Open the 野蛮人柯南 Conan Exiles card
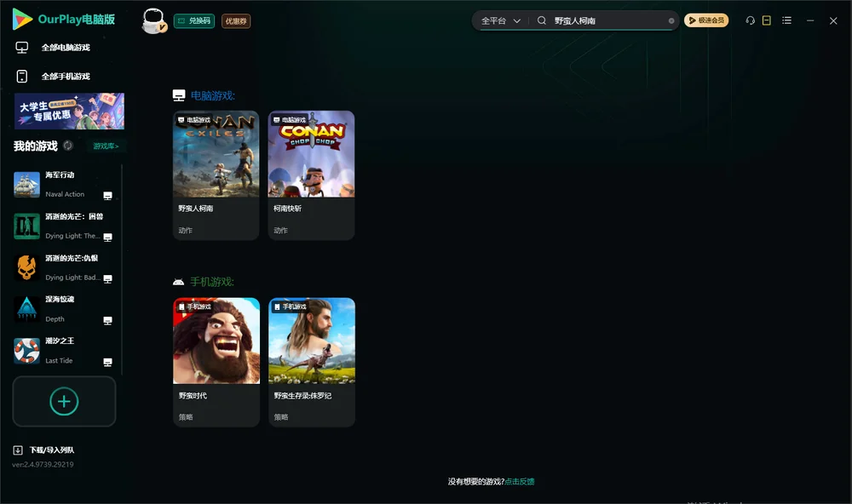The image size is (852, 504). 216,175
